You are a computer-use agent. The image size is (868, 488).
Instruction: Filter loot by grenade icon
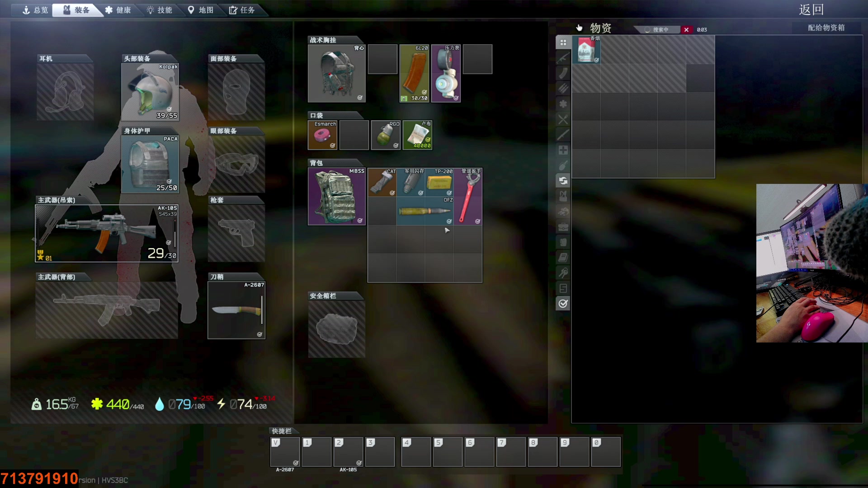pos(563,165)
